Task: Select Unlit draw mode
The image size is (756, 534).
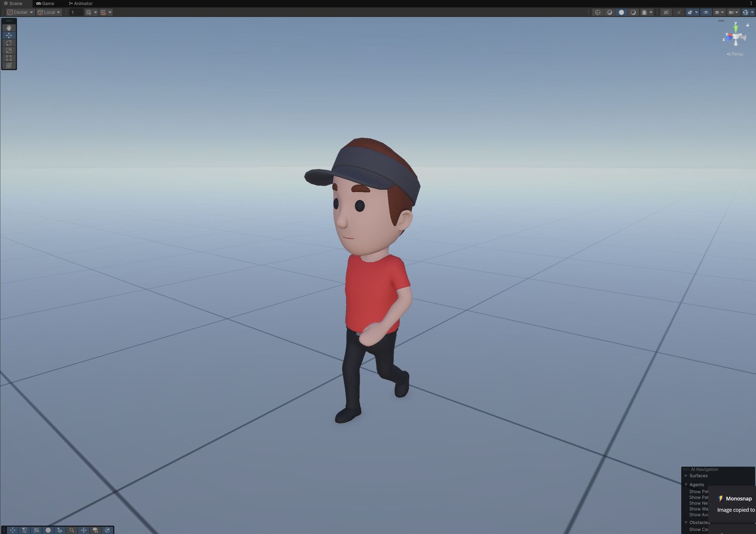Action: tap(633, 12)
